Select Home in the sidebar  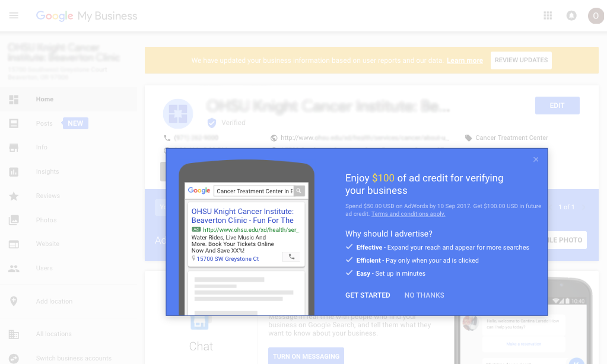[45, 100]
